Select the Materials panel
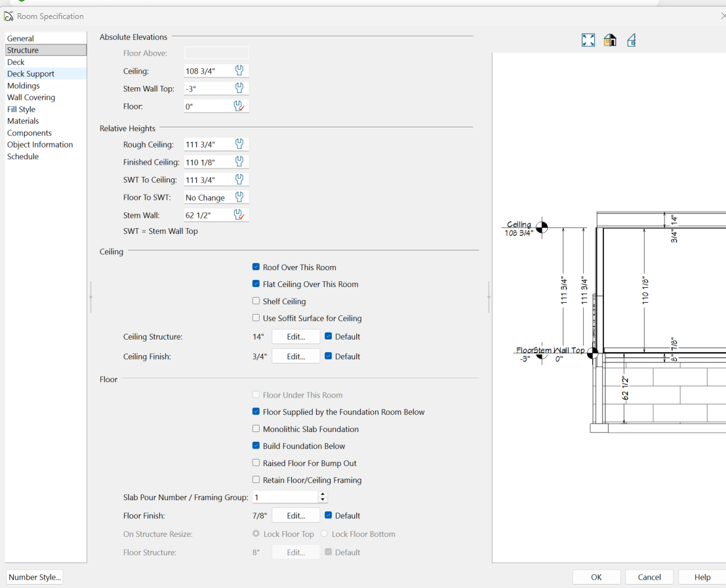 (23, 121)
